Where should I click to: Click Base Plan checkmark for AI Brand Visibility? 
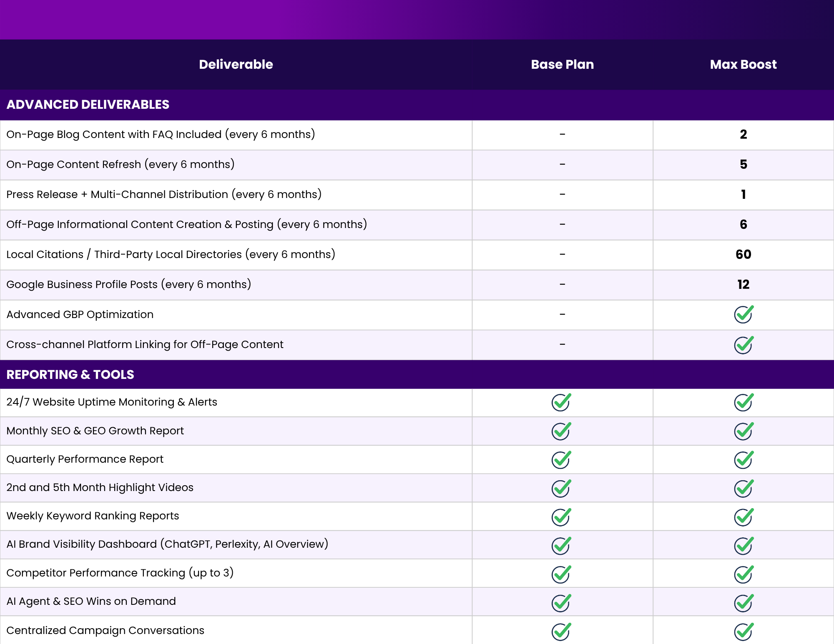point(561,545)
